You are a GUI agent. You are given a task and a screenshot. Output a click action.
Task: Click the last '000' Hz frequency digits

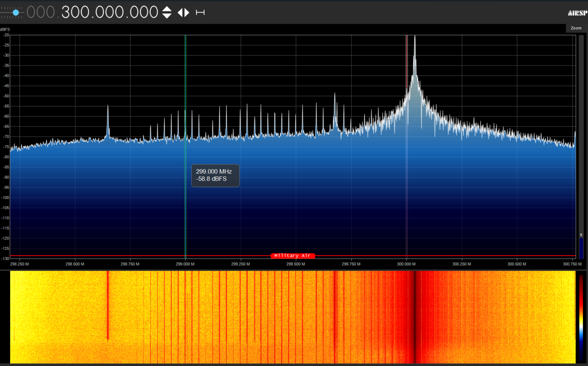click(x=144, y=13)
